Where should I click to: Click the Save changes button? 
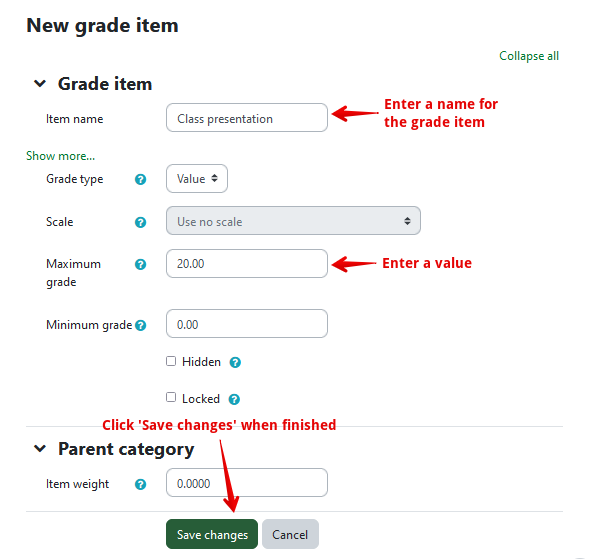coord(212,535)
